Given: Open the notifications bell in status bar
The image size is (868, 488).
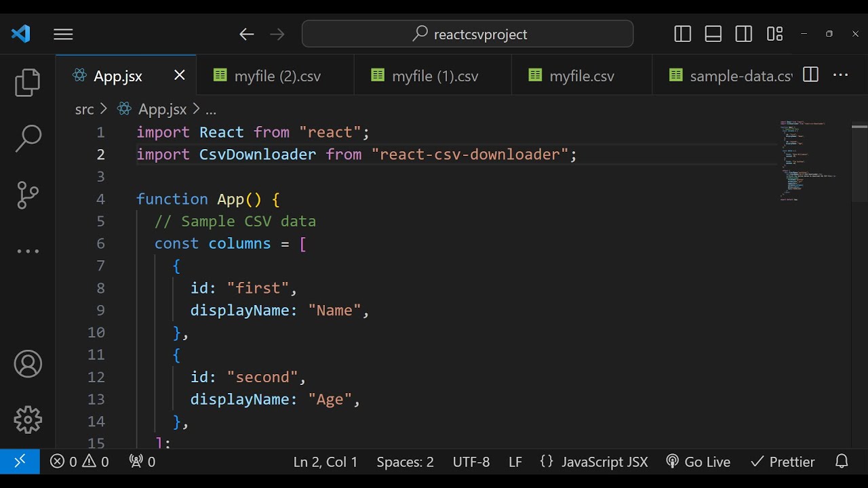Looking at the screenshot, I should coord(842,462).
